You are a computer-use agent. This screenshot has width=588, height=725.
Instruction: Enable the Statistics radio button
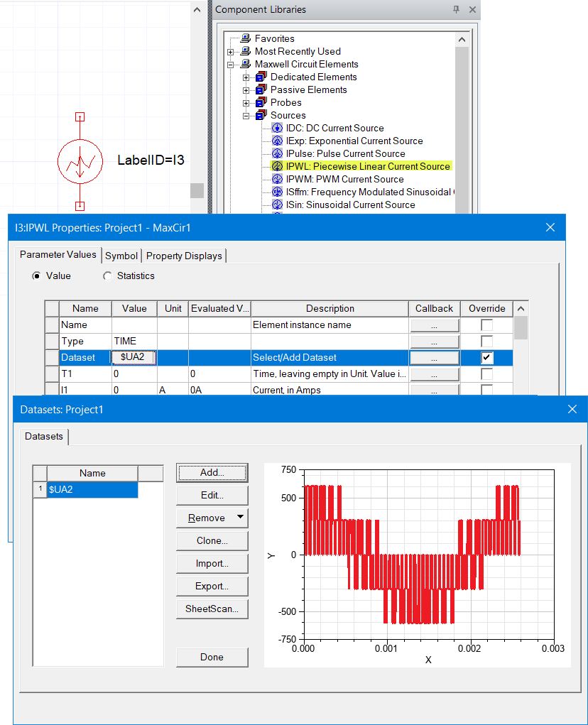[108, 276]
